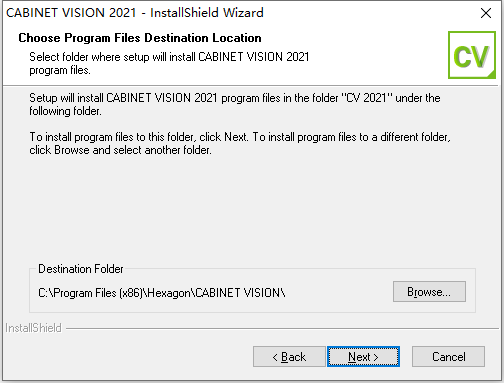
Task: Click the Destination Folder group label
Action: pos(81,269)
